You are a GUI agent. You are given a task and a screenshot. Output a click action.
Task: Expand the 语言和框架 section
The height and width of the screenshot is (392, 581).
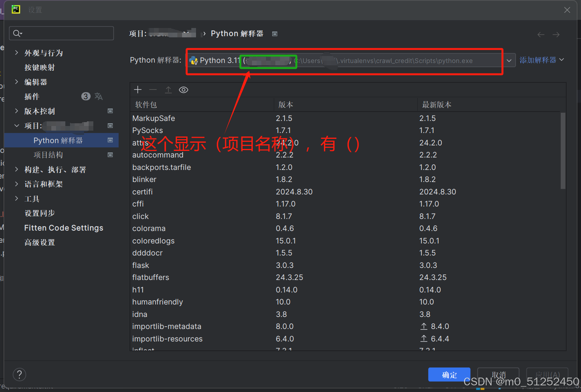coord(16,184)
